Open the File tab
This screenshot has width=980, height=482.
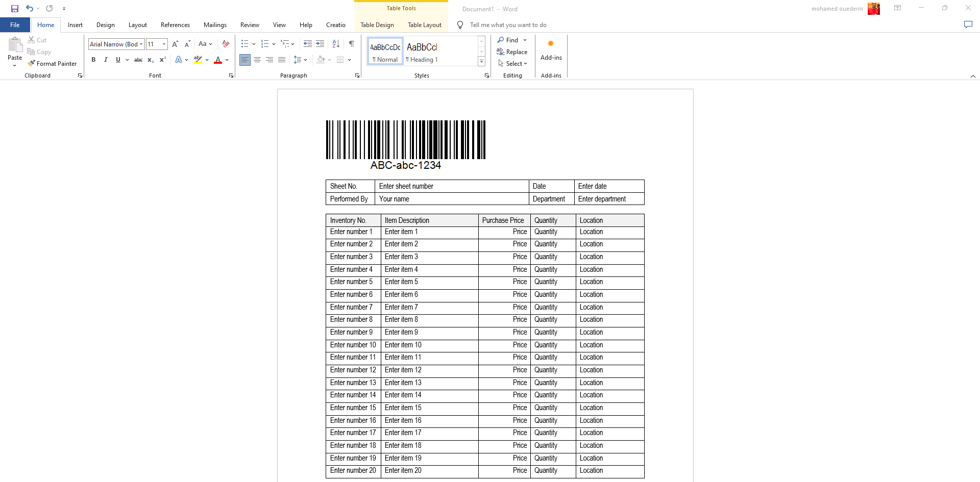[x=15, y=25]
